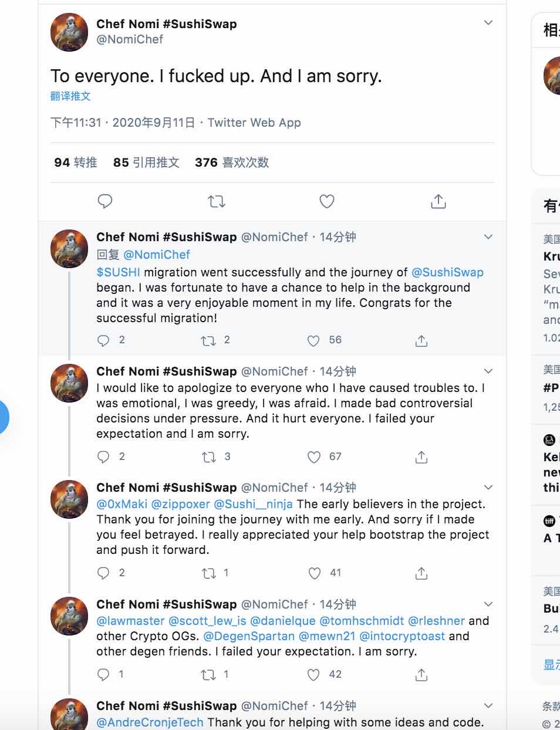Open the @AndreCronjeTech mention
Viewport: 560px width, 730px height.
tap(150, 722)
